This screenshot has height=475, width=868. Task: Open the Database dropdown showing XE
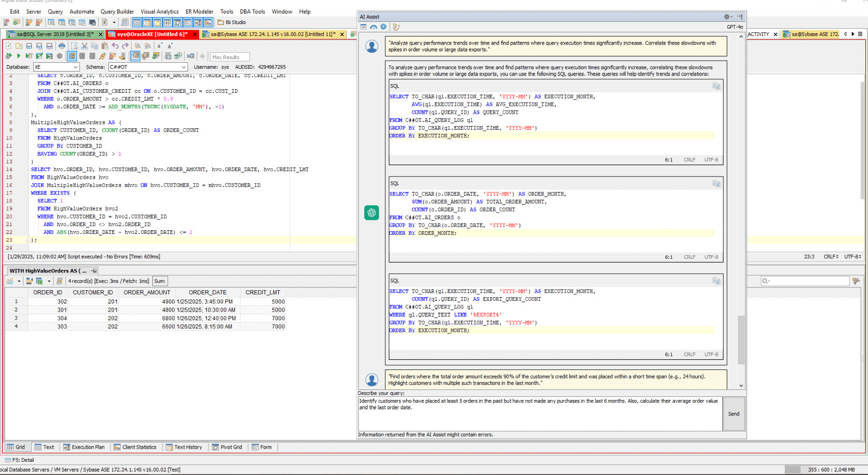click(76, 67)
